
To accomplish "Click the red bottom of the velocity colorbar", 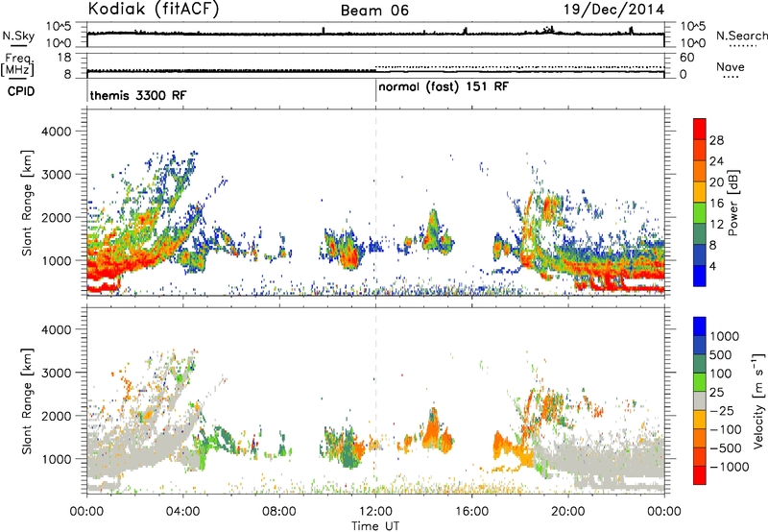I will click(x=700, y=475).
